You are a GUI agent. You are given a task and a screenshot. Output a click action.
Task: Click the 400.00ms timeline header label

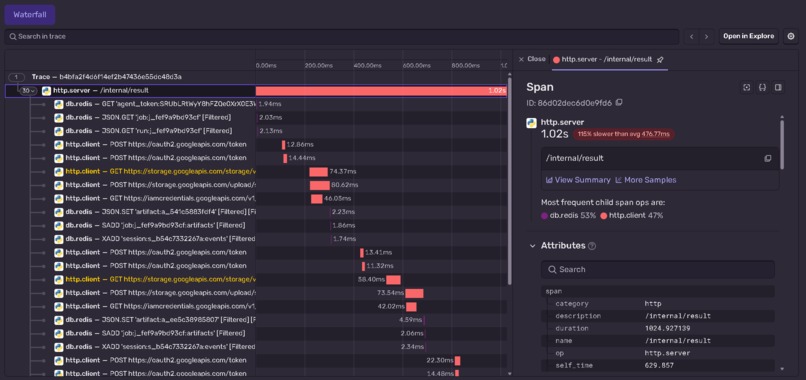[x=368, y=66]
